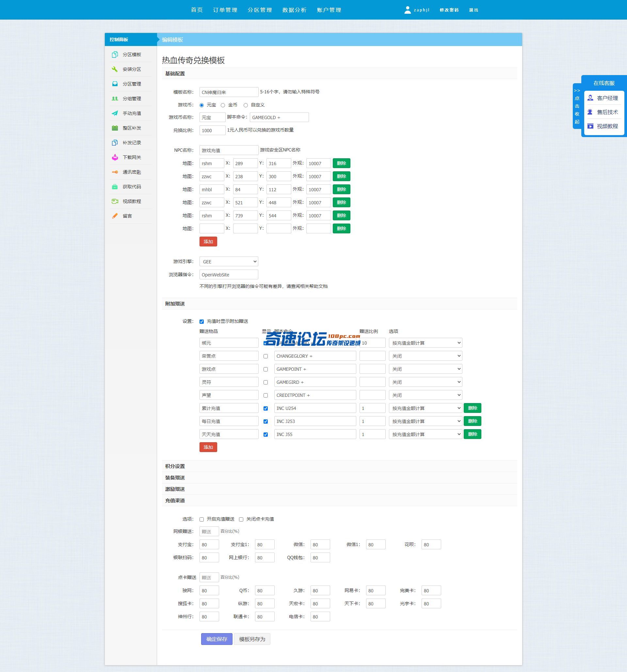Open 账户管理 in the top navigation

(x=329, y=10)
